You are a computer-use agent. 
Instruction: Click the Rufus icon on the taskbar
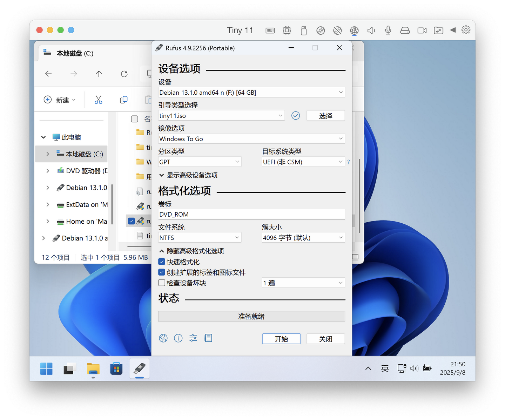[140, 368]
